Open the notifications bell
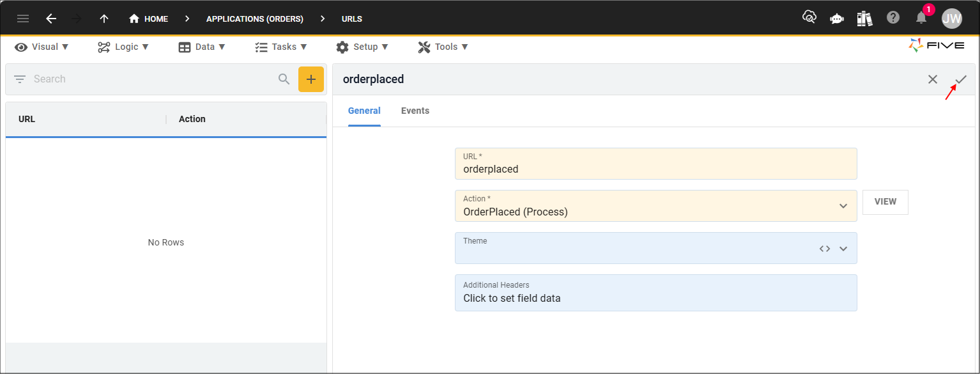Screen dimensions: 980x374 921,18
